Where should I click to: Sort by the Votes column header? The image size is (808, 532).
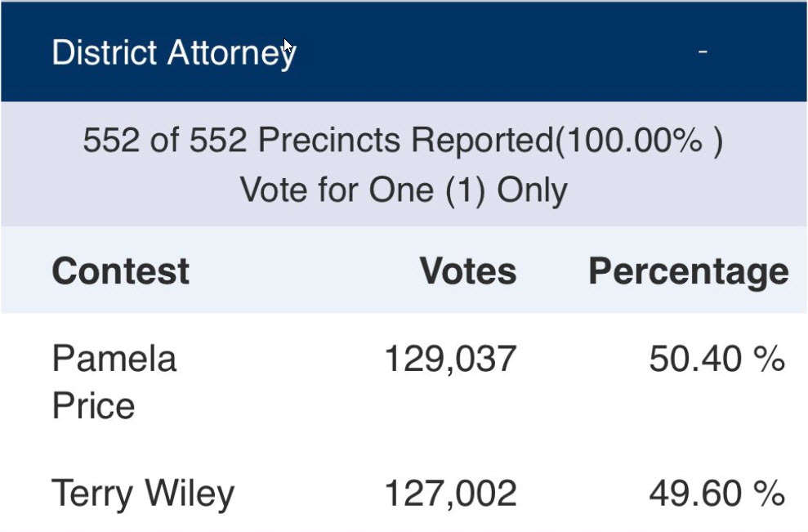pyautogui.click(x=467, y=271)
